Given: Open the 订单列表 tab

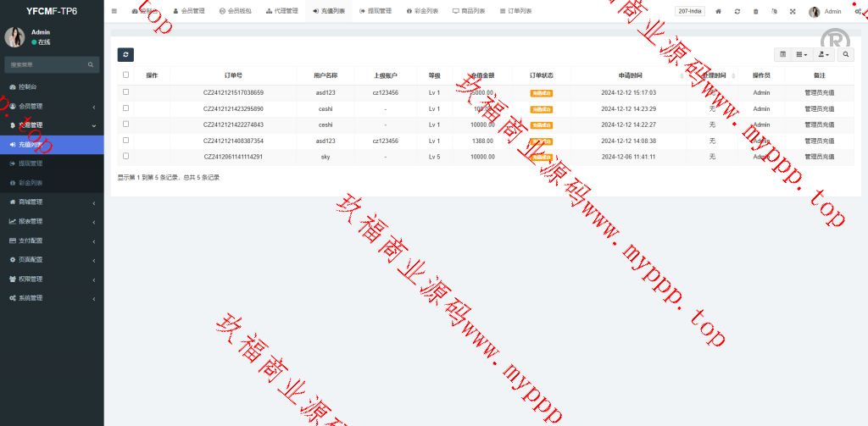Looking at the screenshot, I should coord(515,11).
